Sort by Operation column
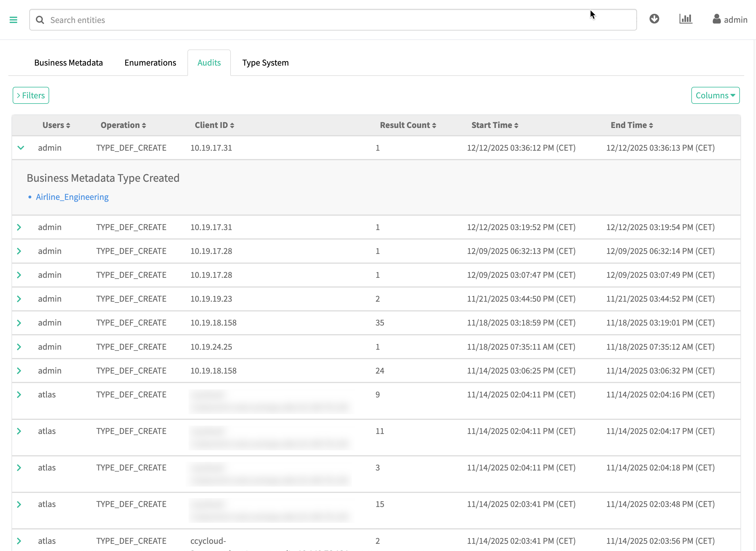The image size is (756, 551). click(x=123, y=125)
